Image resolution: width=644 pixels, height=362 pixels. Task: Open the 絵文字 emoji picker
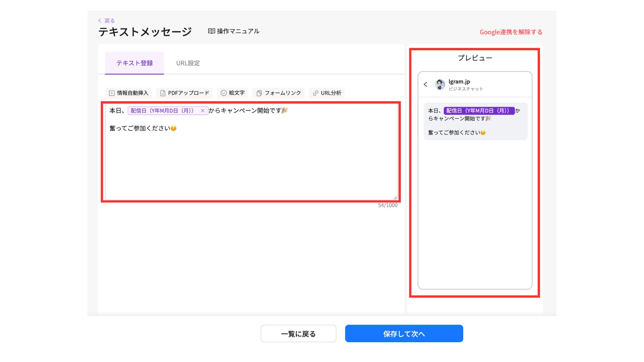click(x=232, y=93)
